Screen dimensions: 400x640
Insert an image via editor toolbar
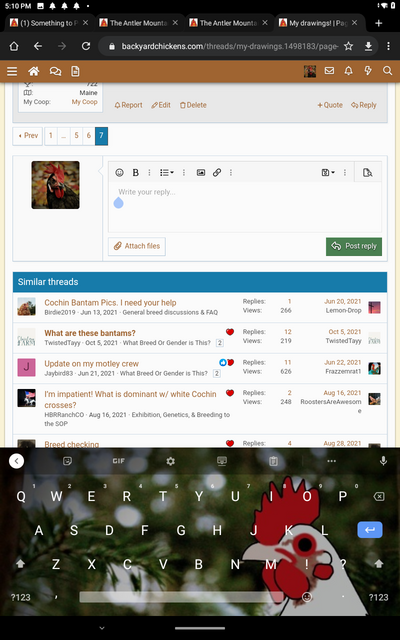[201, 173]
